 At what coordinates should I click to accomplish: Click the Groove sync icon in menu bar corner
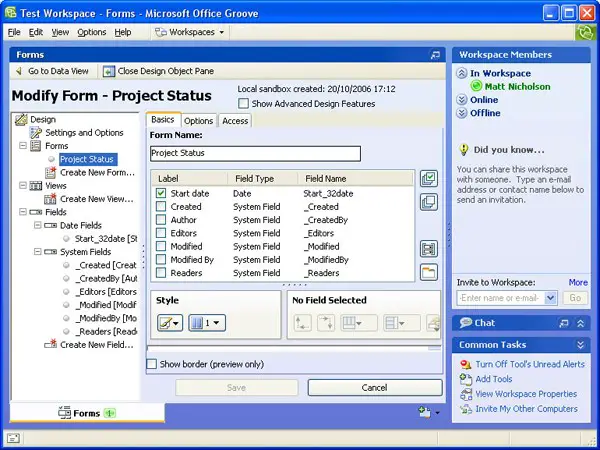[x=585, y=32]
